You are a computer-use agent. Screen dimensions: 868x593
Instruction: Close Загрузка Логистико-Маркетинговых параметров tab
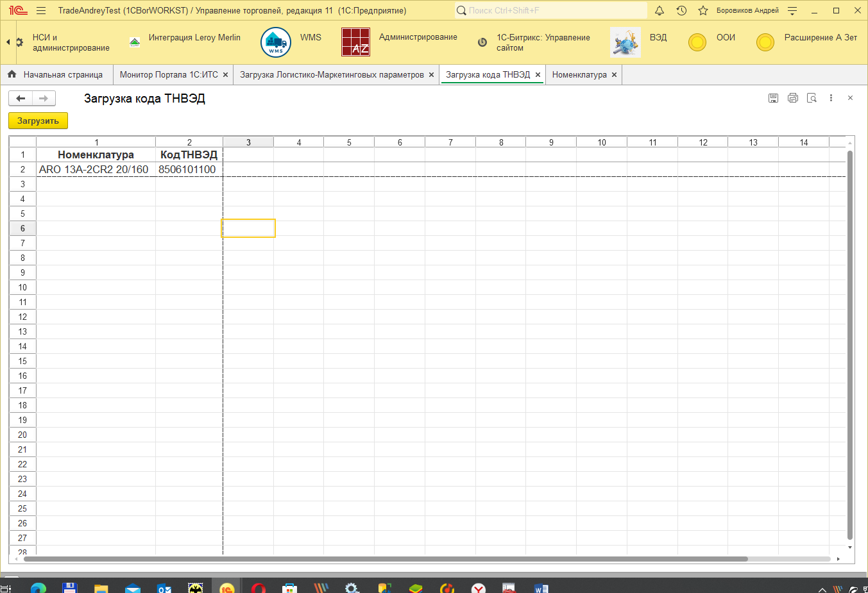pos(431,75)
